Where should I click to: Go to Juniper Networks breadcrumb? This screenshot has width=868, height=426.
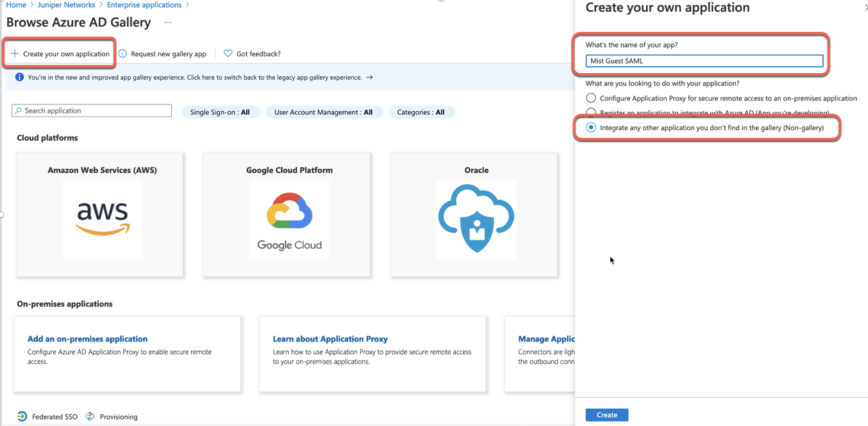pos(67,5)
